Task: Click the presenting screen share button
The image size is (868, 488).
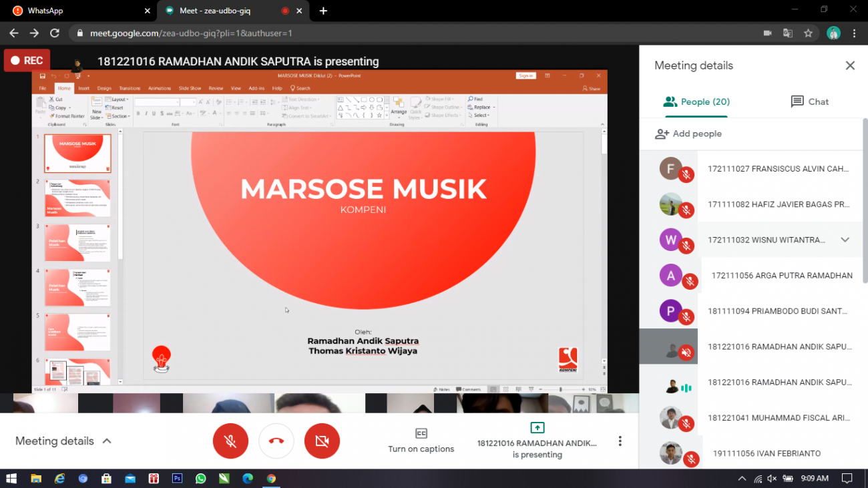Action: (537, 440)
